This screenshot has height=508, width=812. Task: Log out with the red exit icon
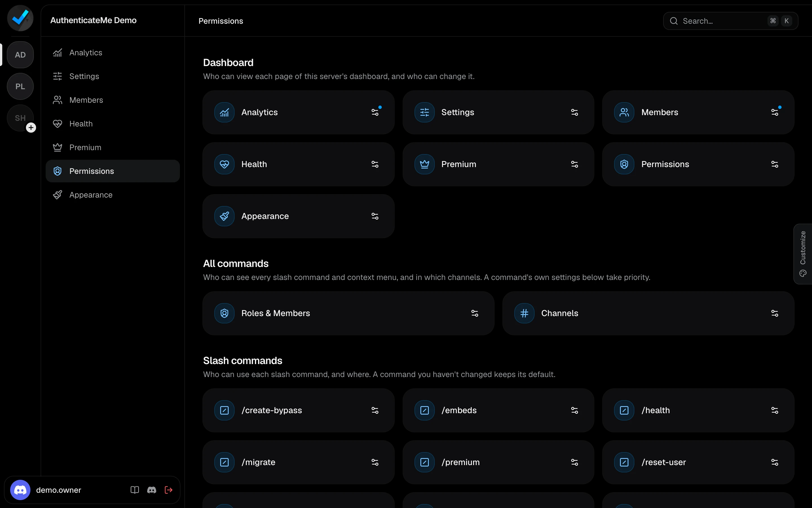(x=168, y=490)
